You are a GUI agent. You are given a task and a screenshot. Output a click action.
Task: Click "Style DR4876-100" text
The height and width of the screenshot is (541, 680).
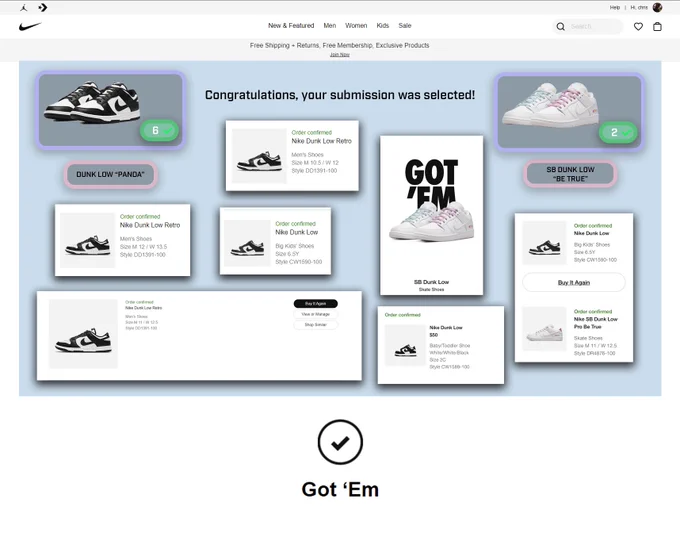pyautogui.click(x=595, y=353)
